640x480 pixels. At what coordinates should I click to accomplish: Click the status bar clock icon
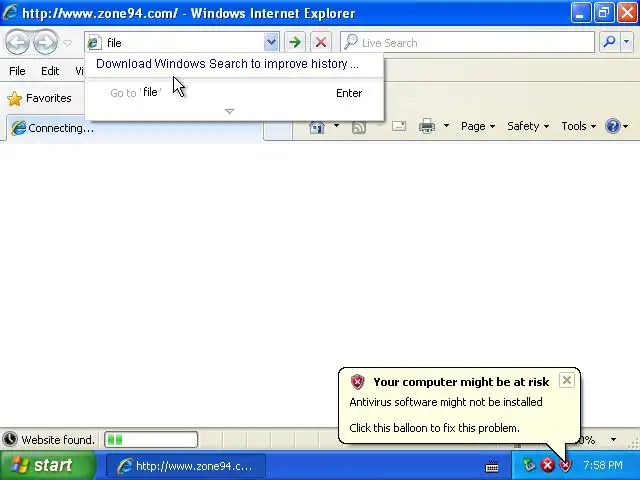(x=10, y=440)
